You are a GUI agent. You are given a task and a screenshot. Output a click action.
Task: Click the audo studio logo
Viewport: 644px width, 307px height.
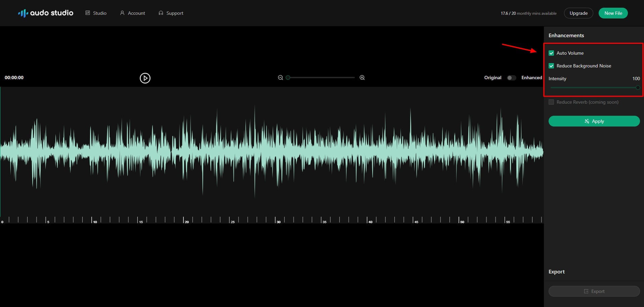coord(46,13)
